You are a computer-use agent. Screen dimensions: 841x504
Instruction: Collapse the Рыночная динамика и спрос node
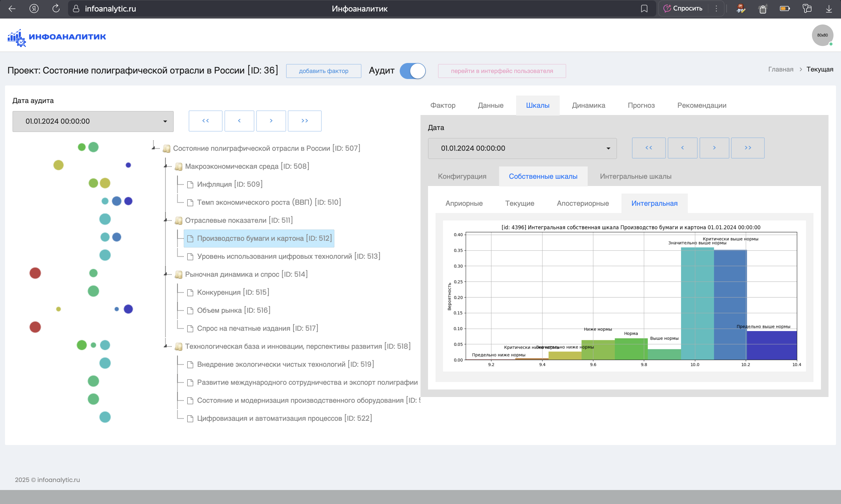166,274
